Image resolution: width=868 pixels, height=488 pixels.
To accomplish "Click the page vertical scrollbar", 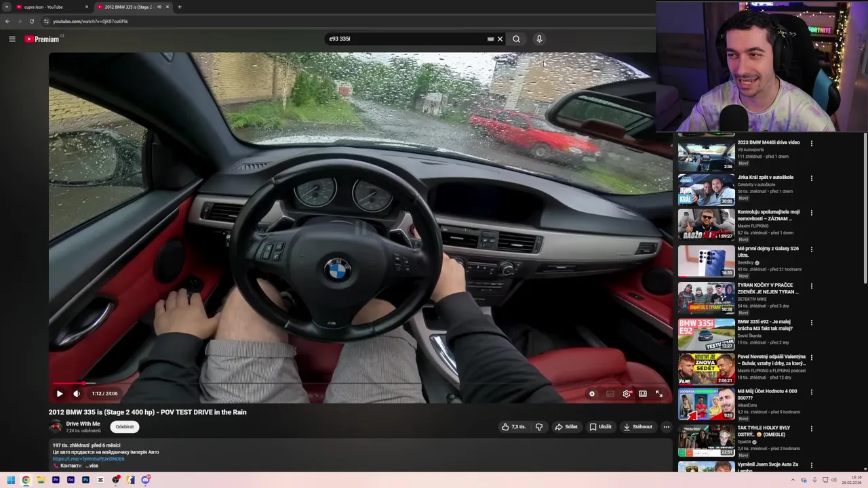I will 865,210.
